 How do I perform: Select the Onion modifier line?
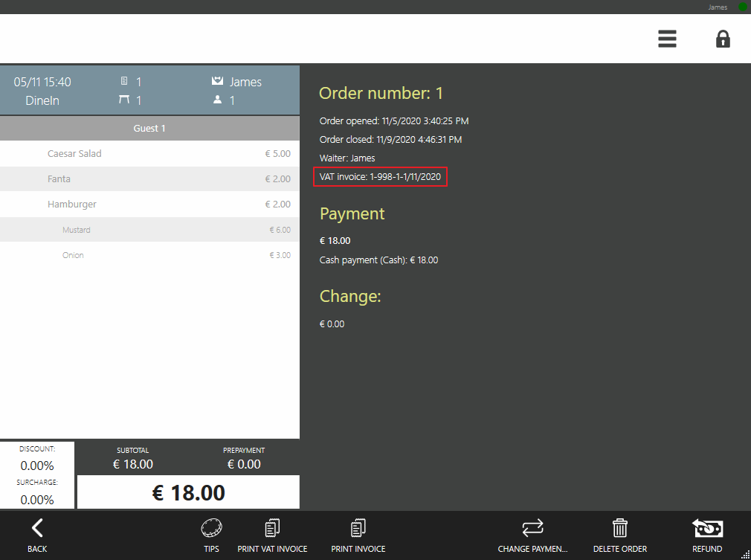tap(149, 255)
